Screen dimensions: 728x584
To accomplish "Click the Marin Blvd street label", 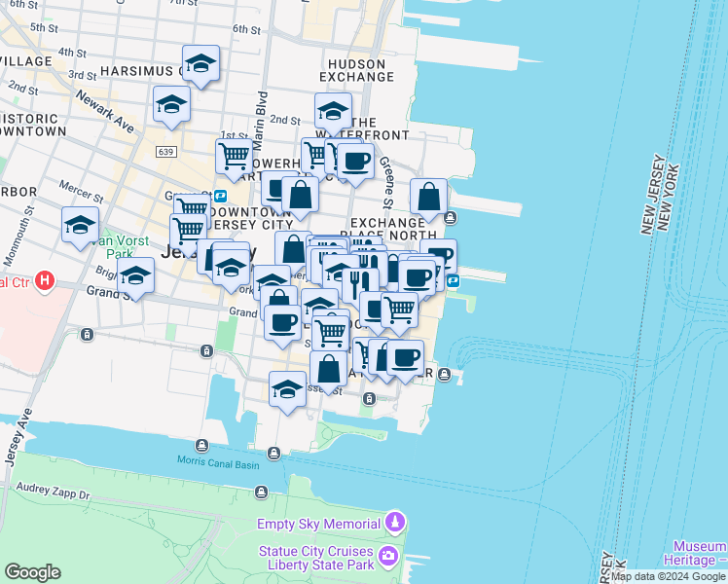I will (261, 121).
